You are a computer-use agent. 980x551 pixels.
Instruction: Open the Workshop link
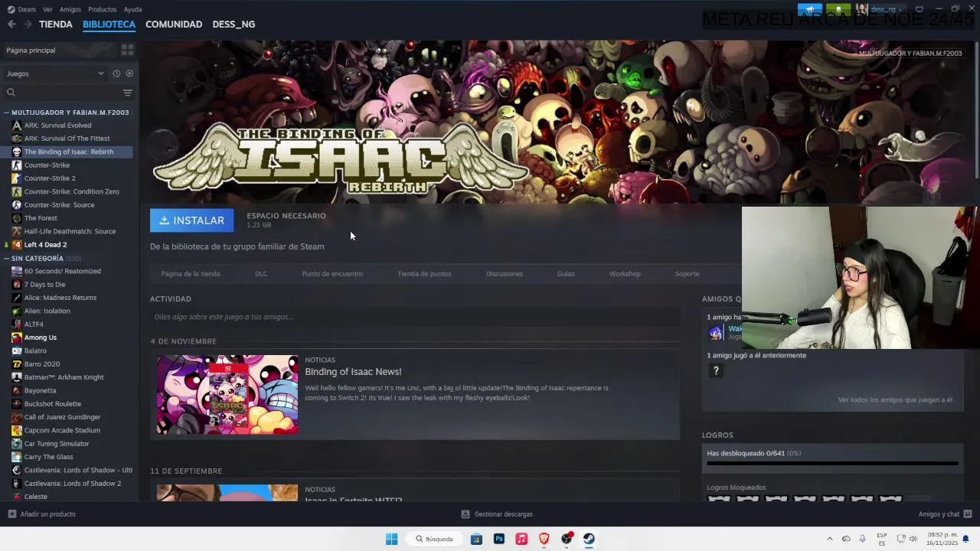625,274
